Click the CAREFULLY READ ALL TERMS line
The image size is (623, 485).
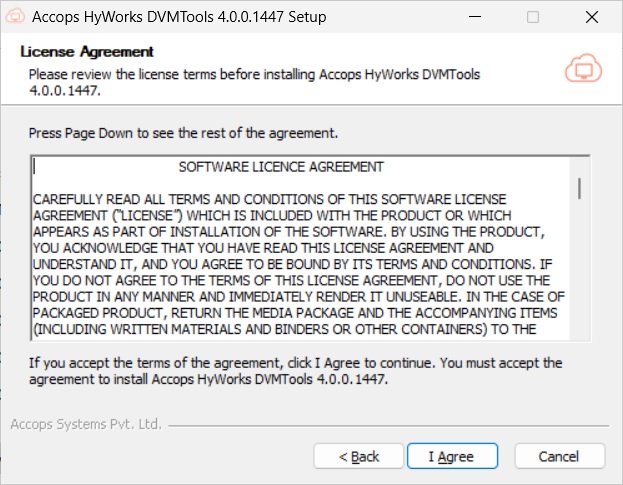tap(270, 199)
